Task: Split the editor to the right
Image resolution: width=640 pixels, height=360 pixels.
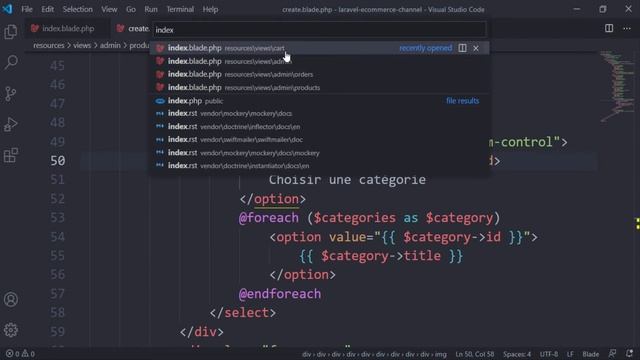Action: (609, 28)
